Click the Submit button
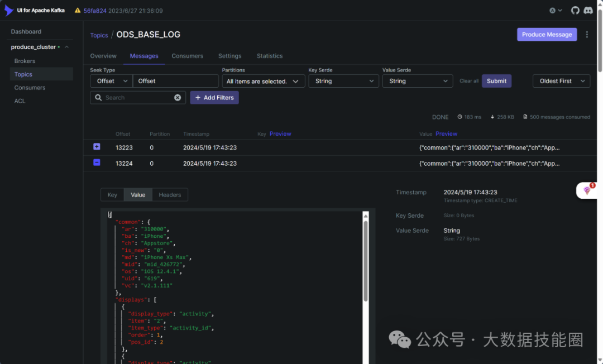Image resolution: width=603 pixels, height=364 pixels. pos(496,81)
